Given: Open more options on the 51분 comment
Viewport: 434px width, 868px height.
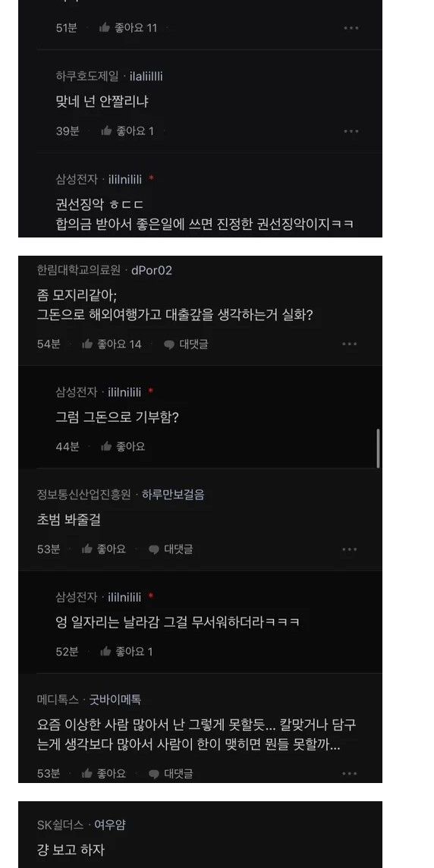Looking at the screenshot, I should point(351,27).
